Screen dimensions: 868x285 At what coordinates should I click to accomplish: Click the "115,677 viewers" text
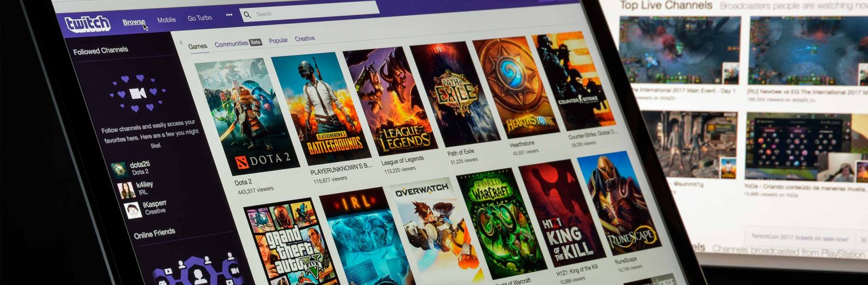(330, 179)
